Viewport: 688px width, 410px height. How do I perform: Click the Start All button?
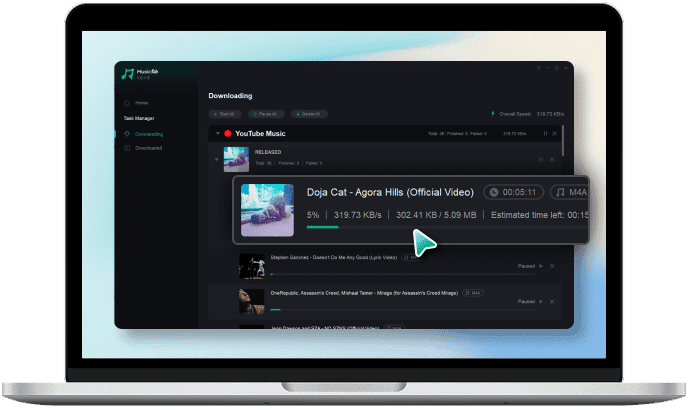pos(225,114)
